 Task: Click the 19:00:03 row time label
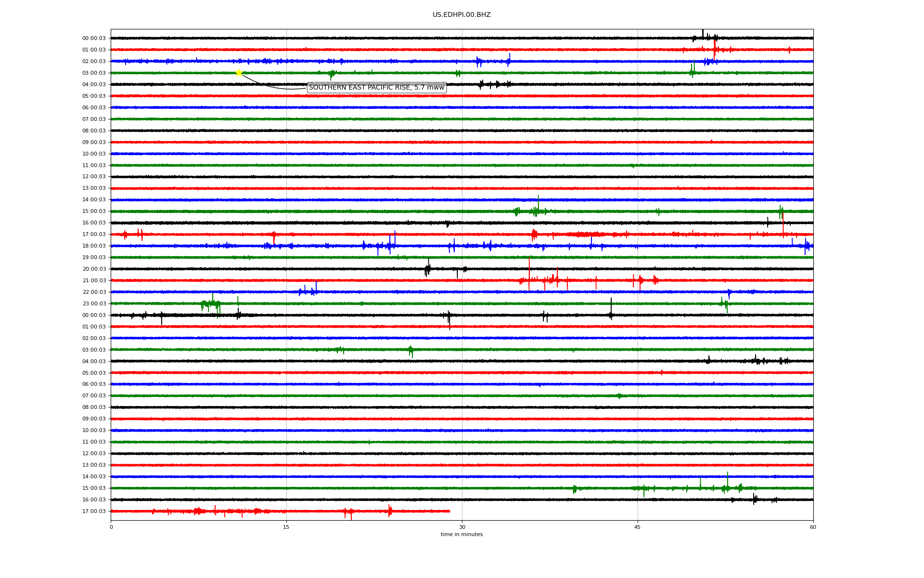tap(94, 257)
